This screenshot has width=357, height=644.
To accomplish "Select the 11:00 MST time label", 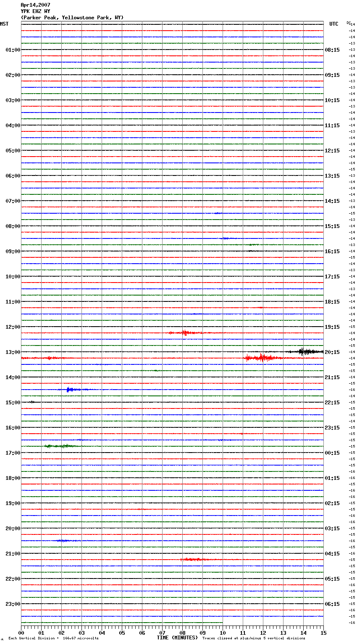I will [13, 302].
